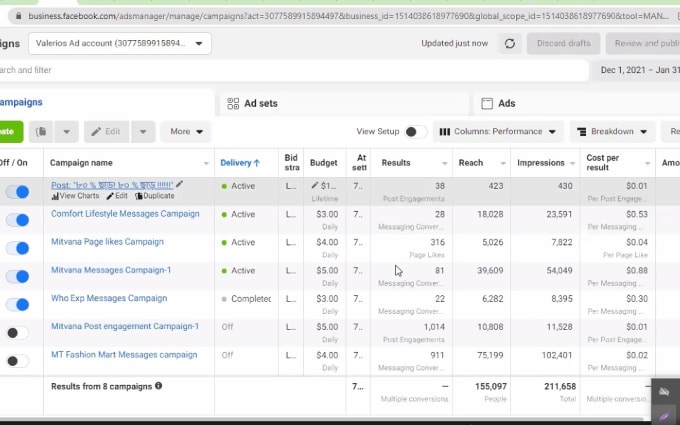Click the Completed status of Who Exp campaign
680x425 pixels.
247,299
